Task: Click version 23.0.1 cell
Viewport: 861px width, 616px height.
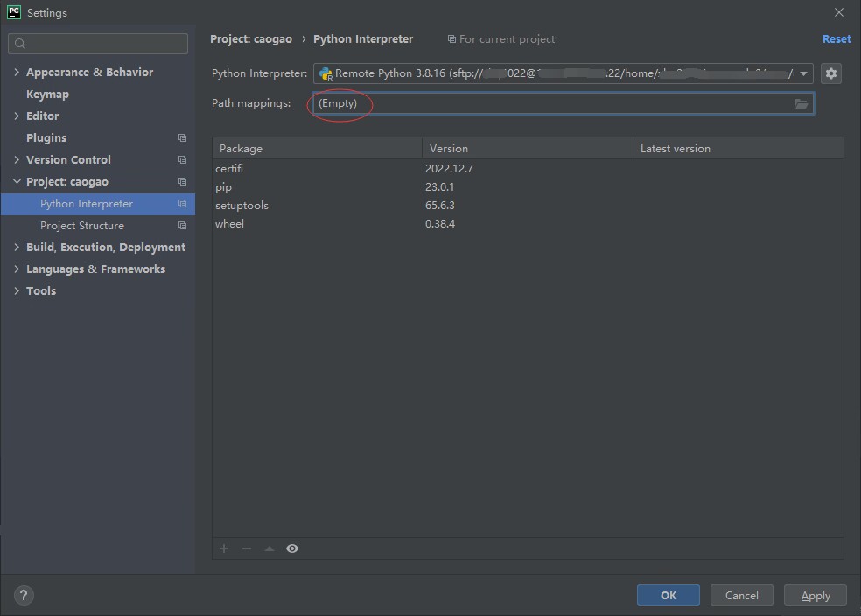Action: point(439,187)
